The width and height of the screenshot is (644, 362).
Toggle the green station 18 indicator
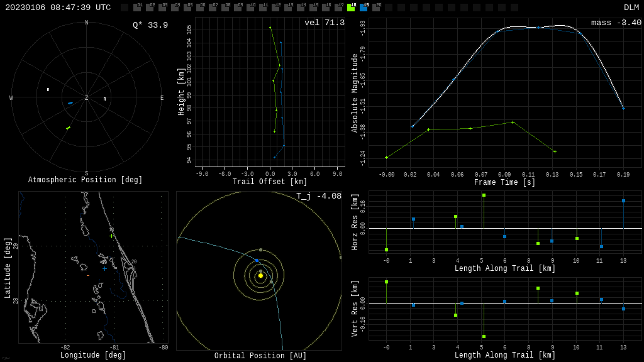tap(351, 8)
